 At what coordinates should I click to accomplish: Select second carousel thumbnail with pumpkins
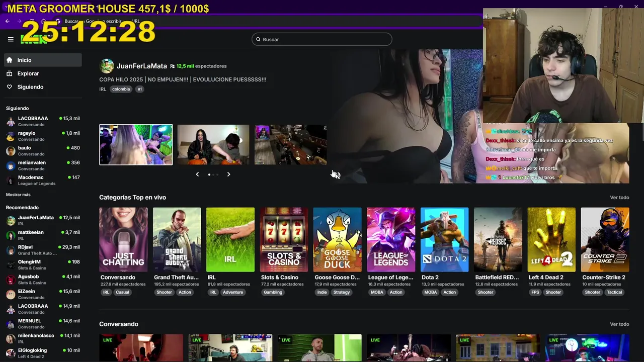pos(213,144)
